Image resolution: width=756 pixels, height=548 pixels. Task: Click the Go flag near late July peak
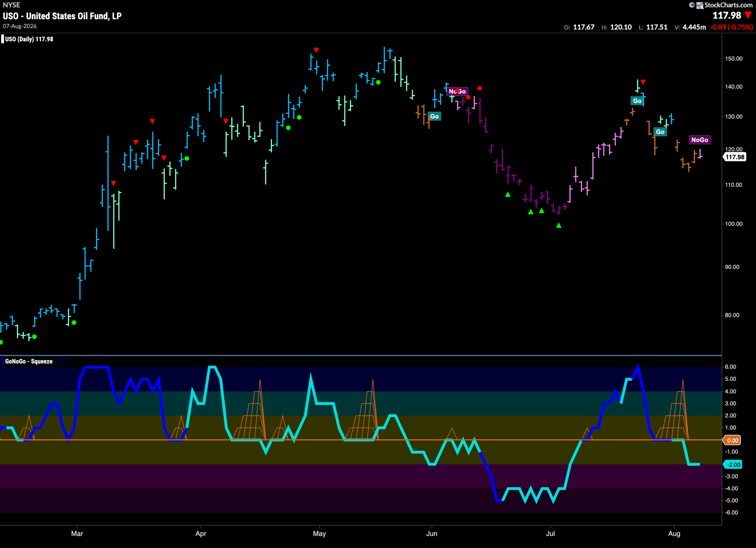(637, 101)
